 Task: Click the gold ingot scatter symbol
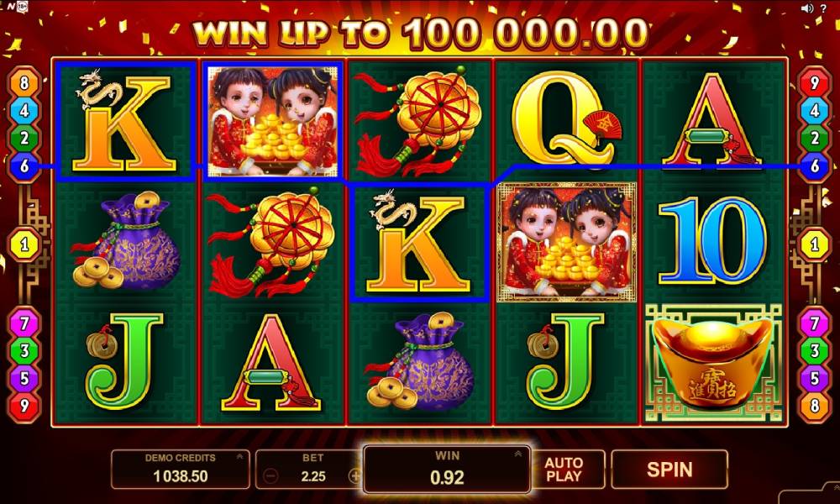pyautogui.click(x=713, y=365)
